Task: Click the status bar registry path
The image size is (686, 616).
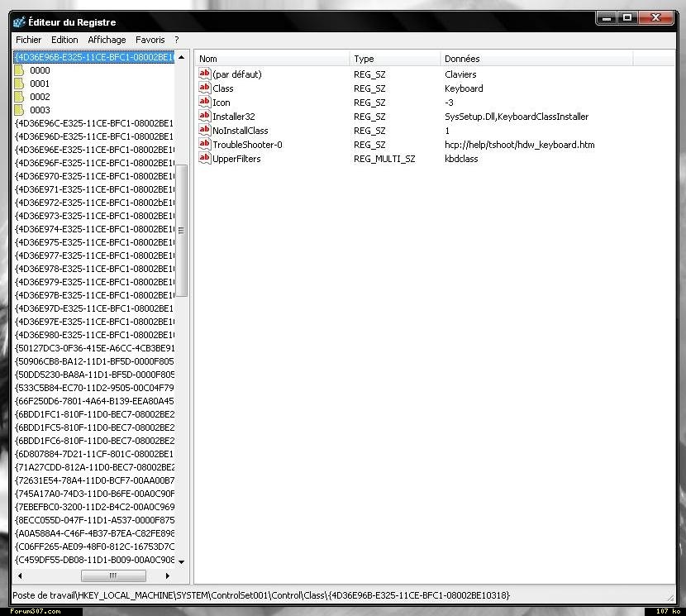Action: [x=261, y=595]
